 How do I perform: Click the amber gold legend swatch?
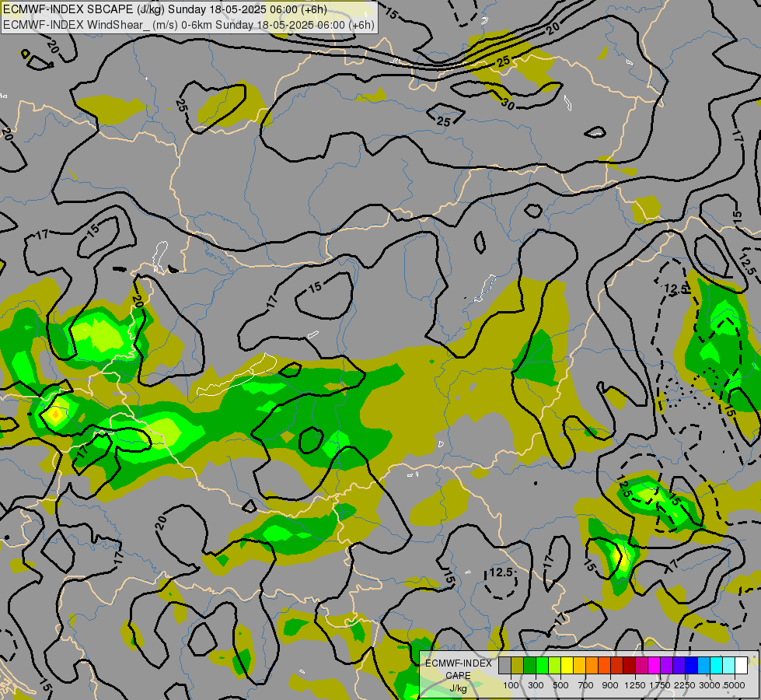(x=579, y=665)
